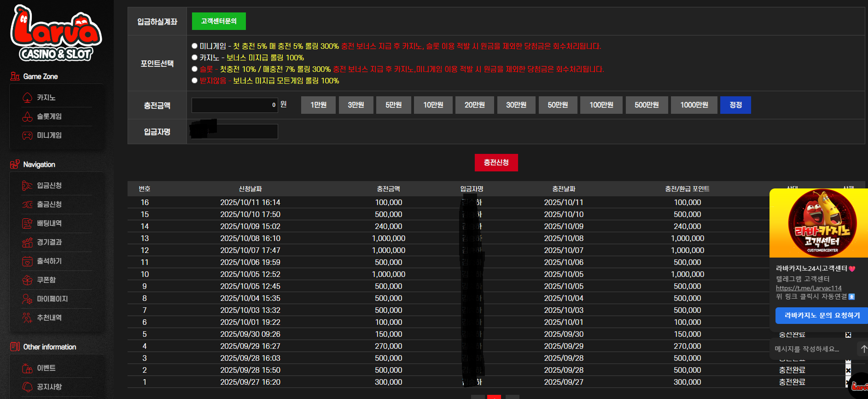Image resolution: width=868 pixels, height=399 pixels.
Task: Reset the amount with blue 정정 button
Action: pos(735,105)
